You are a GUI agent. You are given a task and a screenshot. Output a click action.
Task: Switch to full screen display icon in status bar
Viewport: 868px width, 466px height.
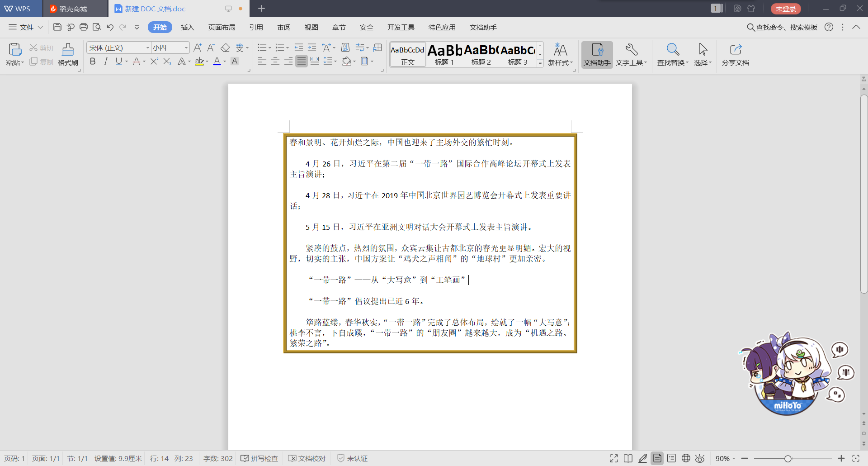coord(614,458)
